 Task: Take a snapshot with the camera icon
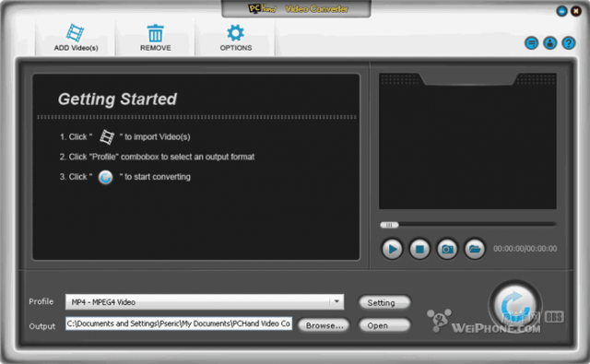[447, 249]
